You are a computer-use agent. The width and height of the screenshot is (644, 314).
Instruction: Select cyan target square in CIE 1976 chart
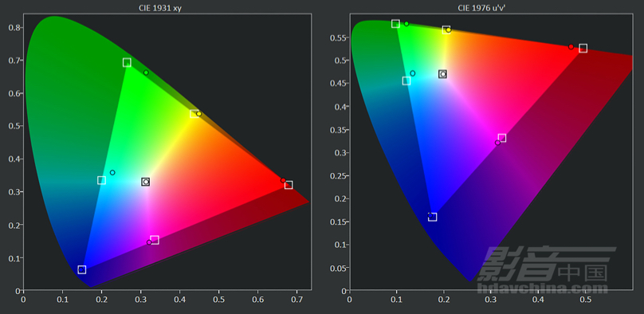(406, 80)
